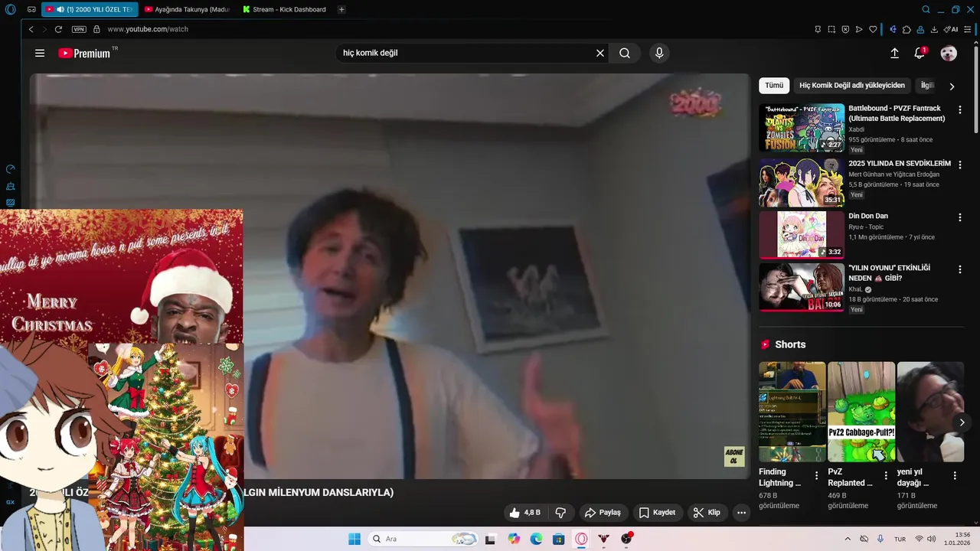Image resolution: width=980 pixels, height=551 pixels.
Task: Open the Windows Start menu
Action: pyautogui.click(x=354, y=539)
